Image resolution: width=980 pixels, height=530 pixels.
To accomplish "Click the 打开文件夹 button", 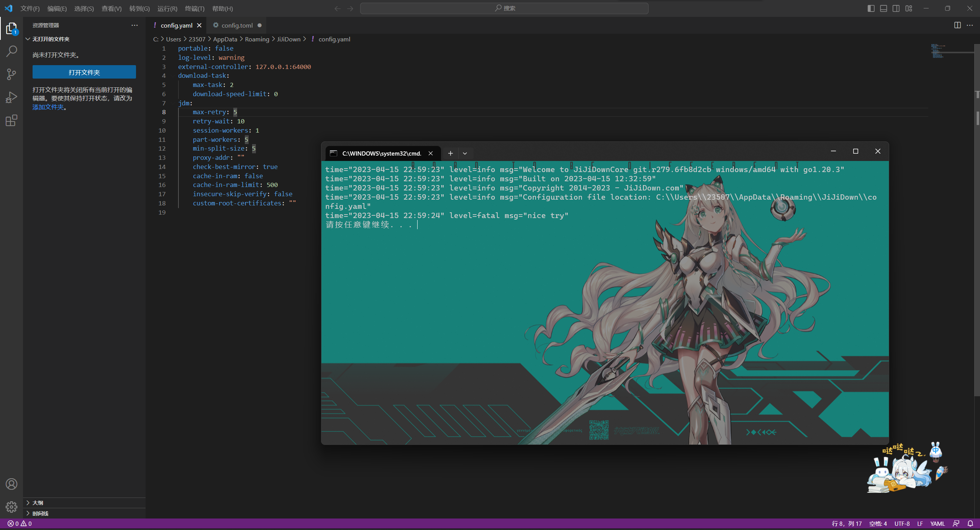I will pyautogui.click(x=84, y=72).
